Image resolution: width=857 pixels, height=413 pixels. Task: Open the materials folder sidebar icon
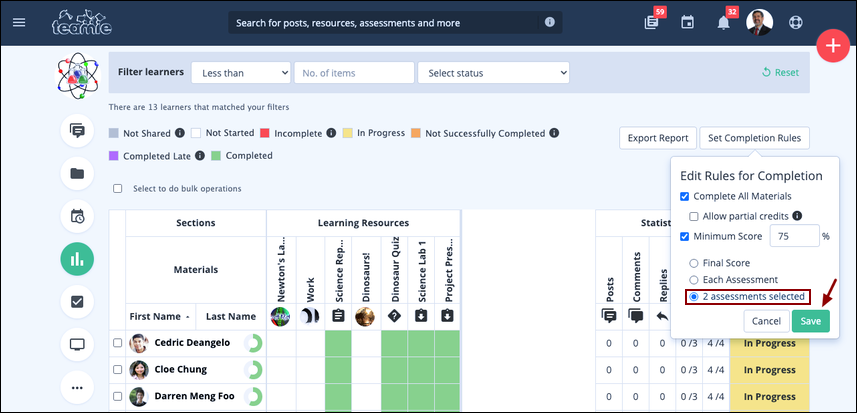[77, 173]
